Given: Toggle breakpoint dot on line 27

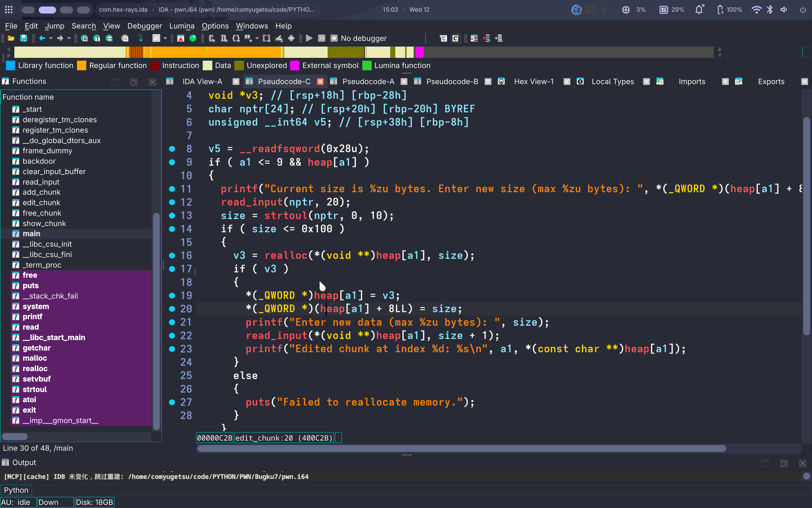Looking at the screenshot, I should point(172,402).
